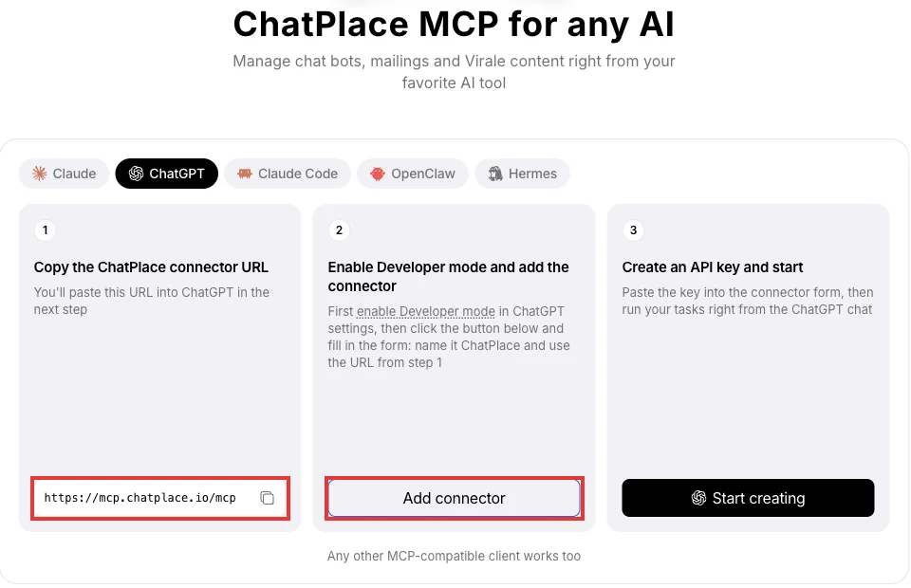Image resolution: width=911 pixels, height=588 pixels.
Task: Click the Start creating button
Action: click(748, 498)
